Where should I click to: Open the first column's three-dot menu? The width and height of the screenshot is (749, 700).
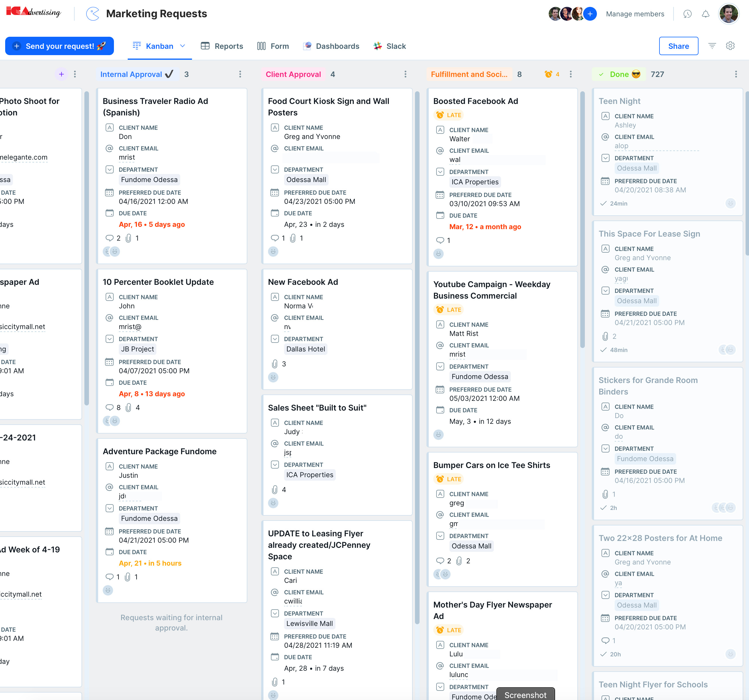coord(75,74)
